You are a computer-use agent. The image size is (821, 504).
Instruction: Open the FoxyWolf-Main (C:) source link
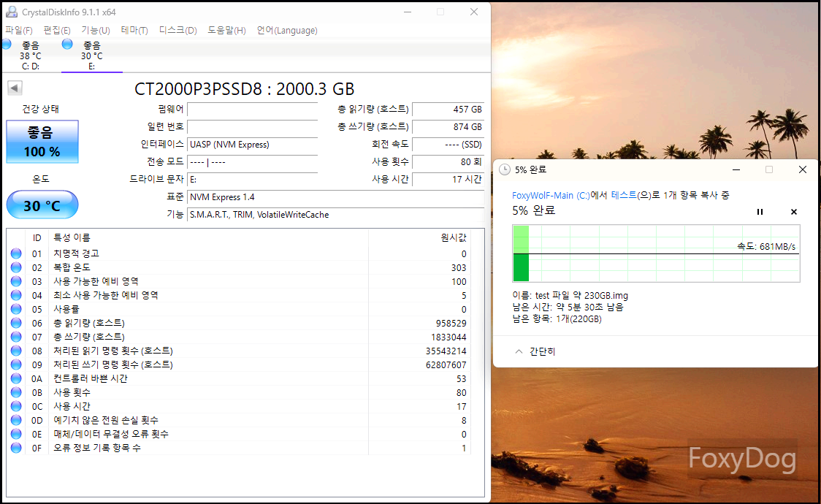tap(551, 195)
